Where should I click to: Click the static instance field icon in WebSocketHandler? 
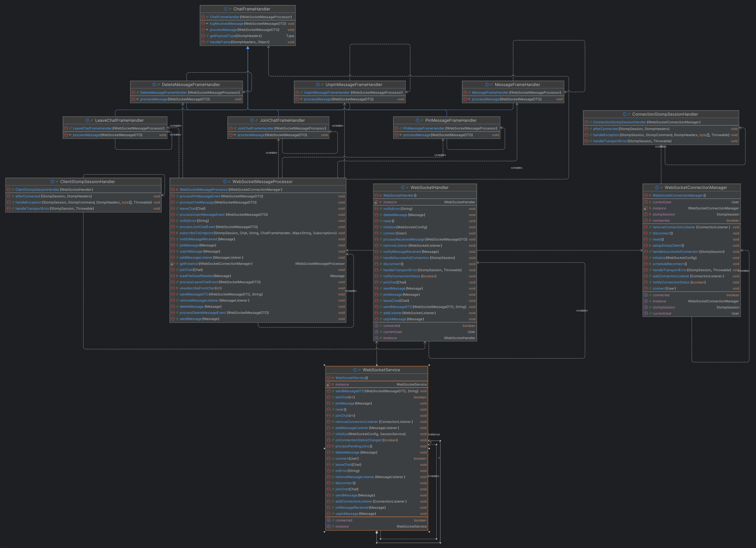[377, 202]
